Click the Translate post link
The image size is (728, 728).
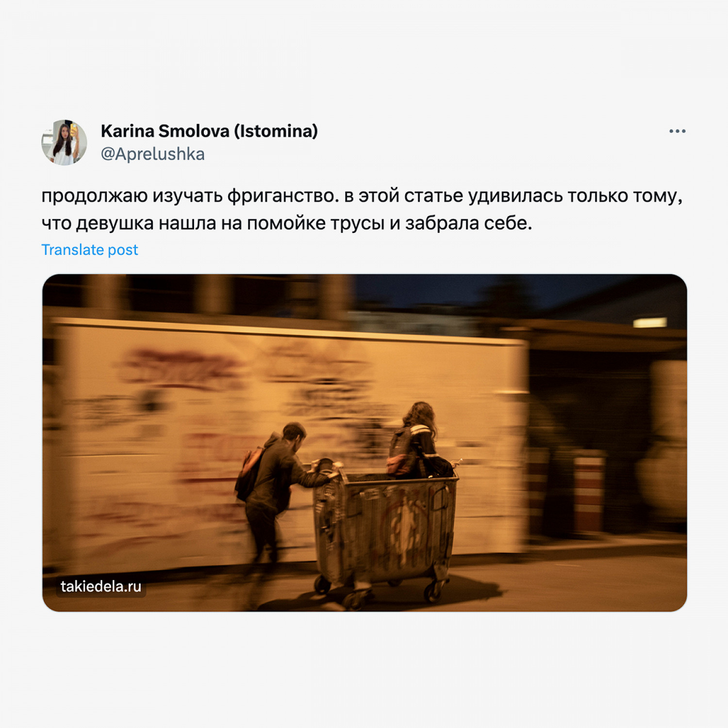pyautogui.click(x=90, y=249)
